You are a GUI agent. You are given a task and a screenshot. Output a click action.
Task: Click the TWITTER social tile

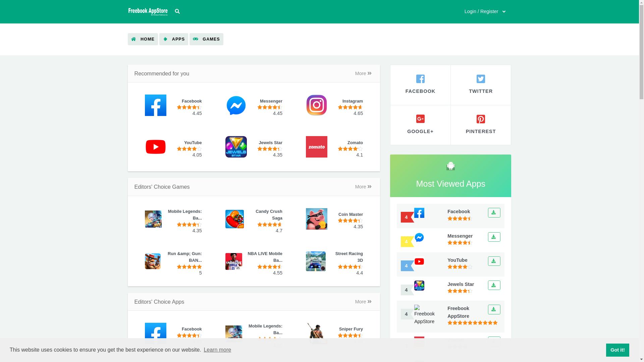pos(481,85)
